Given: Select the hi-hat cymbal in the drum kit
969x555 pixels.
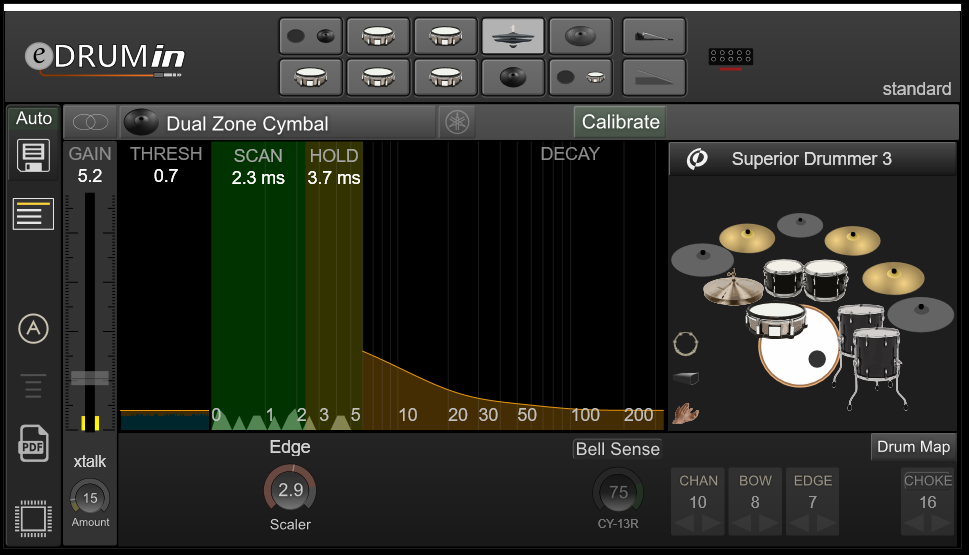Looking at the screenshot, I should (733, 289).
